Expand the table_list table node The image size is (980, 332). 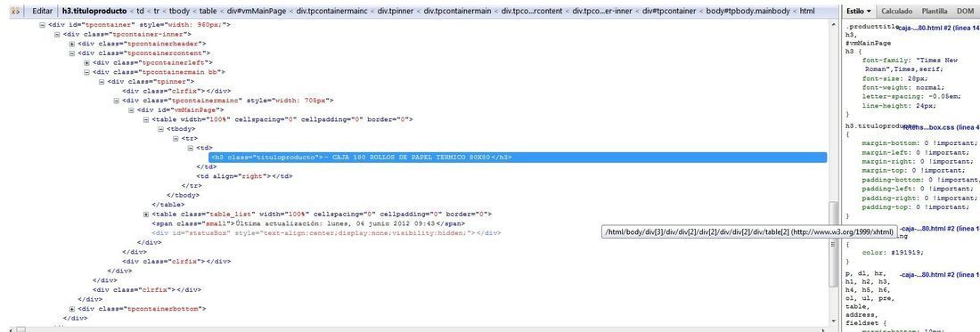[x=146, y=214]
